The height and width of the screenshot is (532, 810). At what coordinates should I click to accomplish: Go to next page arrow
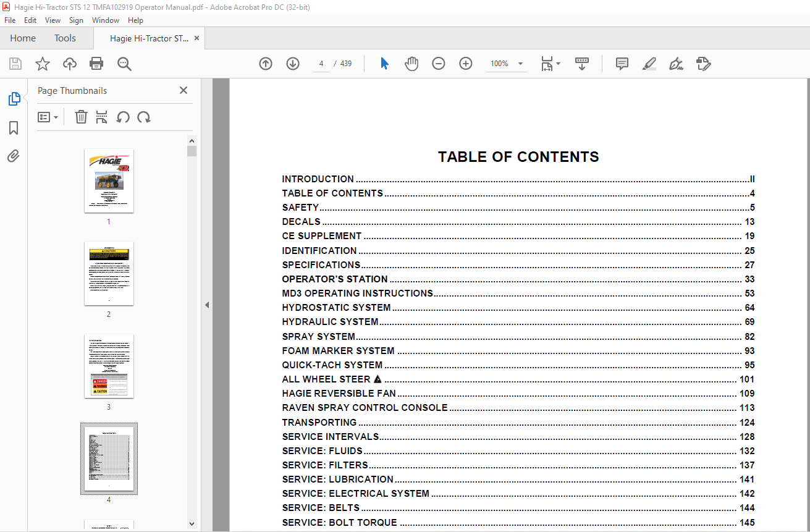pyautogui.click(x=293, y=64)
